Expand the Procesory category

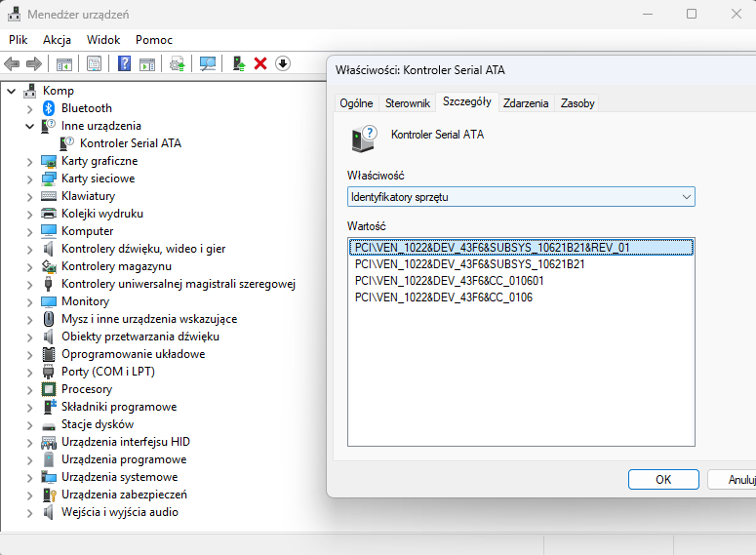(x=30, y=389)
